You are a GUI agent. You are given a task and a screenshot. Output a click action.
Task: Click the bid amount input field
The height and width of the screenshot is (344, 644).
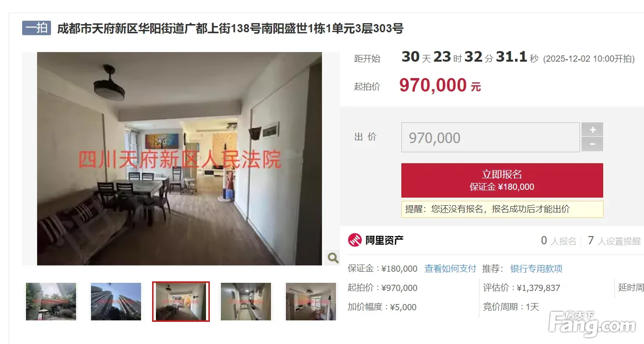490,137
